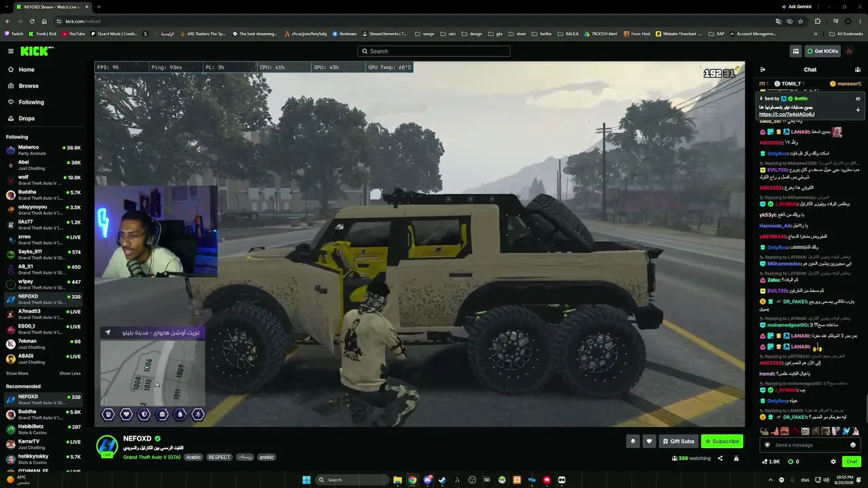Open Sayko_911's channel in the sidebar
Viewport: 868px width, 488px height.
tap(43, 255)
